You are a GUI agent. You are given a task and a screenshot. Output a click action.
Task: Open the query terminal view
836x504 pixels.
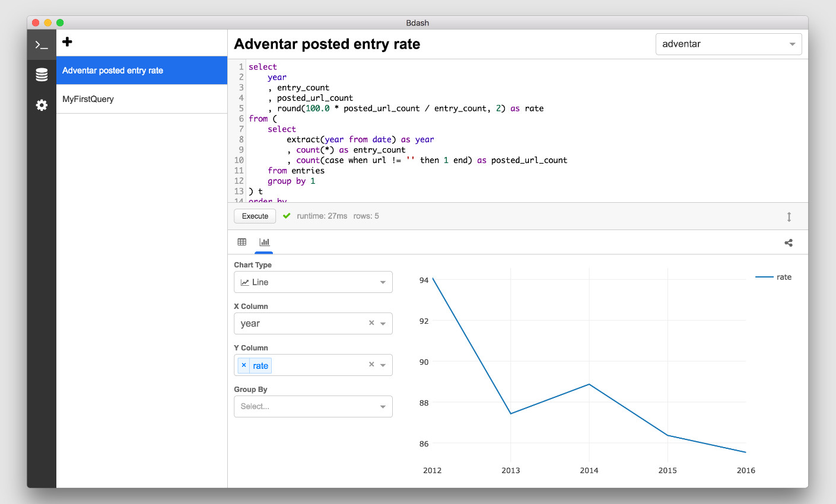click(42, 45)
